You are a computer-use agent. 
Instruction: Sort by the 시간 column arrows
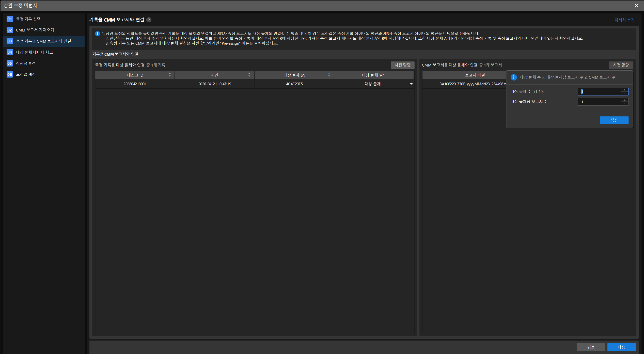[249, 75]
